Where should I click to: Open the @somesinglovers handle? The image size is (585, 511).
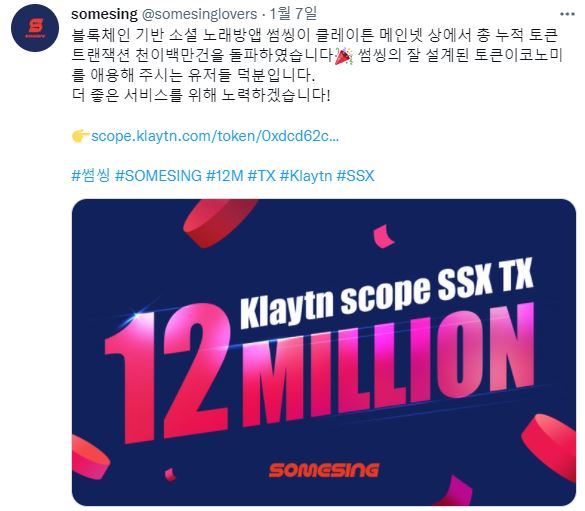(x=200, y=14)
